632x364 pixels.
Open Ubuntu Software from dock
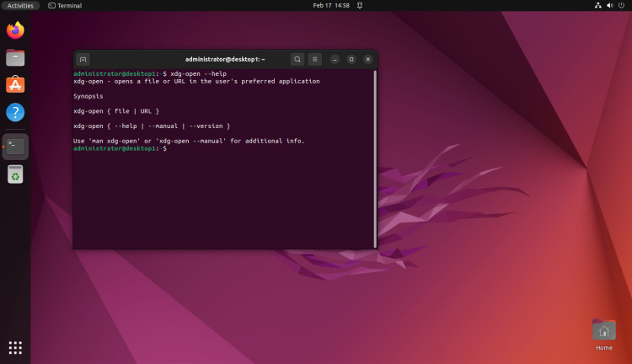[15, 85]
